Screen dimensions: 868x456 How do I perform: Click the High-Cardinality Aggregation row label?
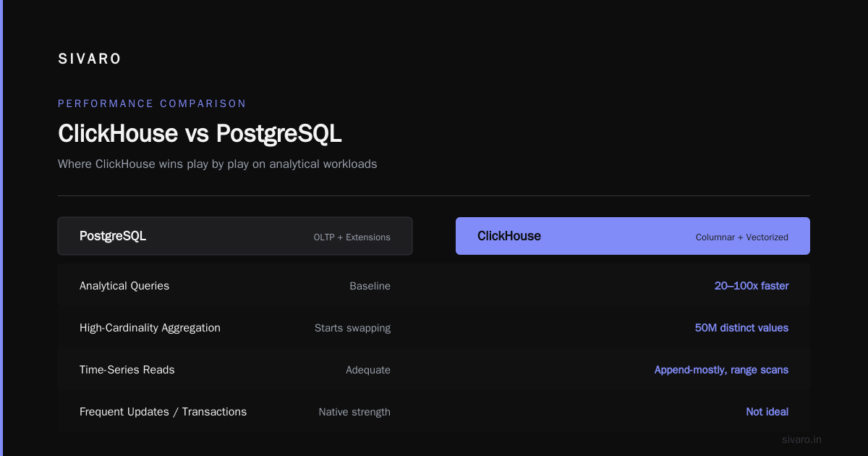pos(150,328)
